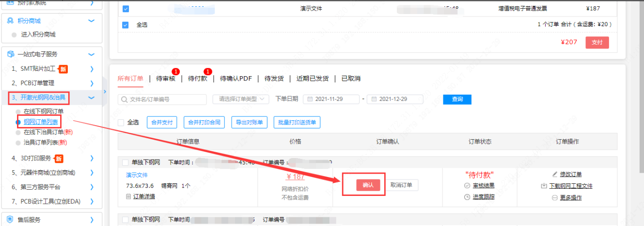Check the 全选 checkbox above order table
644x226 pixels.
[x=121, y=122]
